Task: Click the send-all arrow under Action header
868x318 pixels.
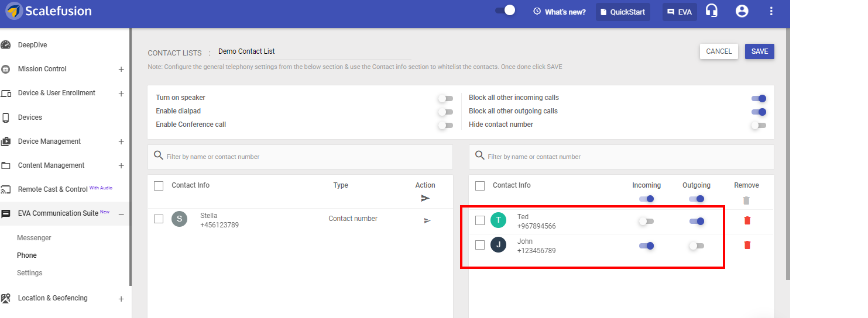Action: tap(426, 198)
